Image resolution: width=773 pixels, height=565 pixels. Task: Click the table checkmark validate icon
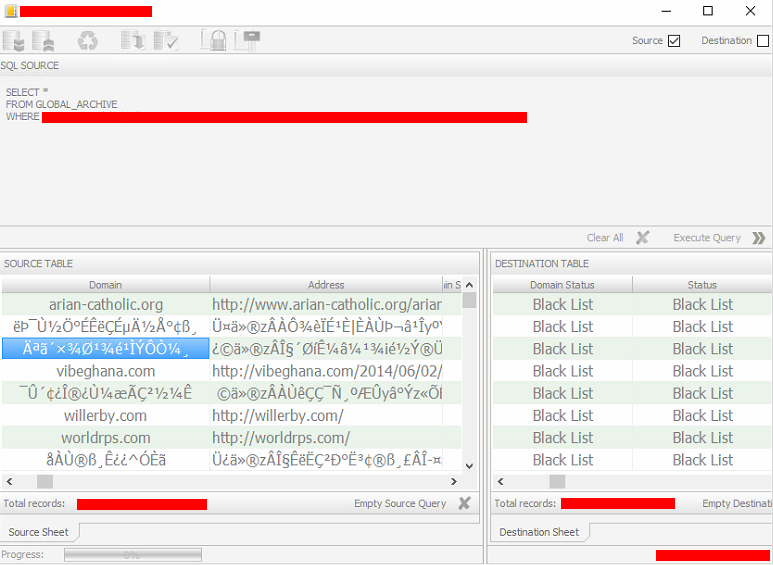coord(165,41)
